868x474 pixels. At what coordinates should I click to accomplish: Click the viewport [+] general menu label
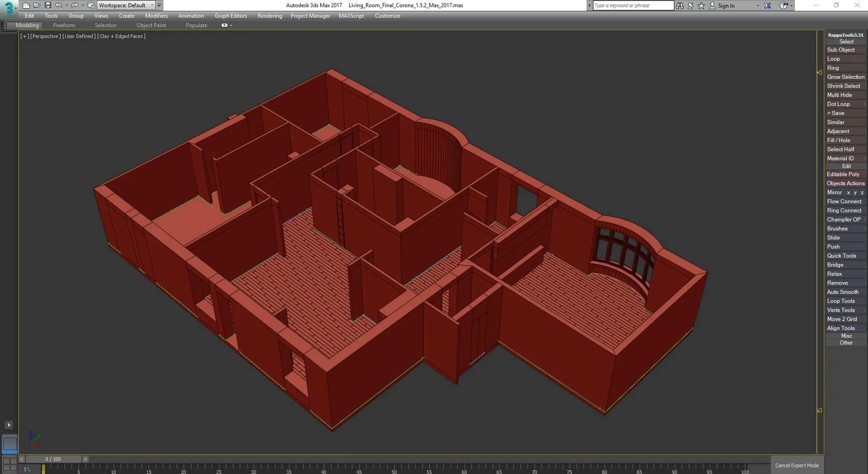coord(24,36)
